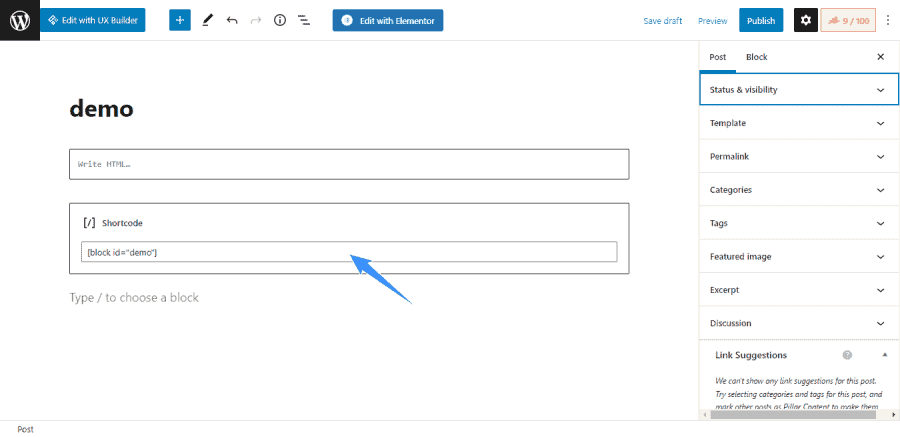Click the Publish button
Viewport: 900px width, 437px height.
760,20
